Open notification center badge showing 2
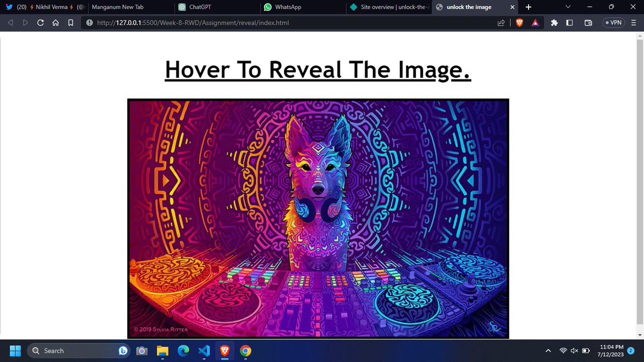The width and height of the screenshot is (644, 362). 631,351
